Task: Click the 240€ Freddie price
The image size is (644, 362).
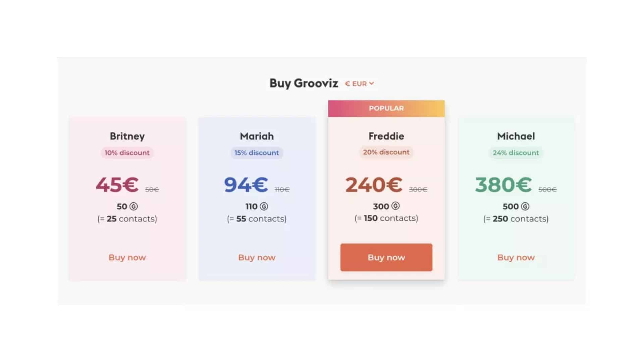Action: [374, 185]
